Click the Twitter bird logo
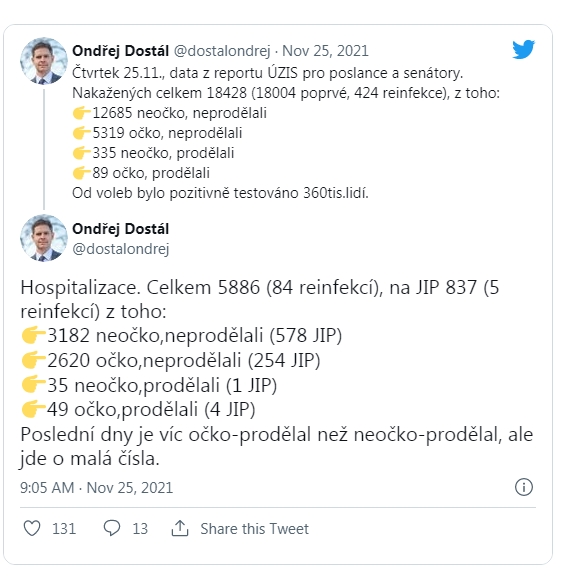This screenshot has width=567, height=579. [523, 49]
